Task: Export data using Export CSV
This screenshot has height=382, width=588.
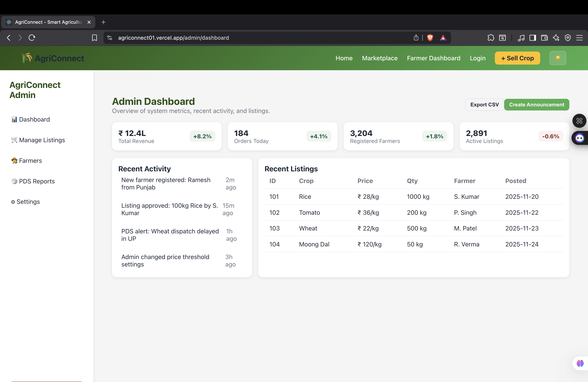Action: click(484, 104)
